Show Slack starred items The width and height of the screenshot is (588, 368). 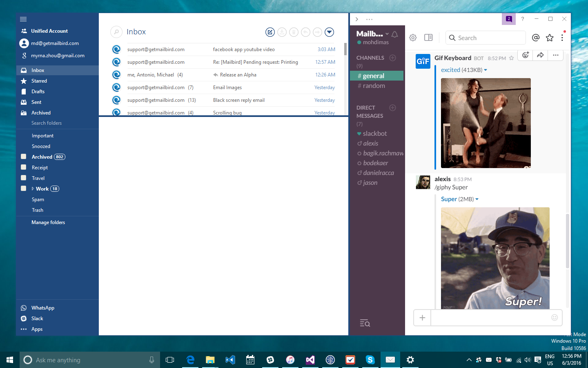(x=550, y=38)
